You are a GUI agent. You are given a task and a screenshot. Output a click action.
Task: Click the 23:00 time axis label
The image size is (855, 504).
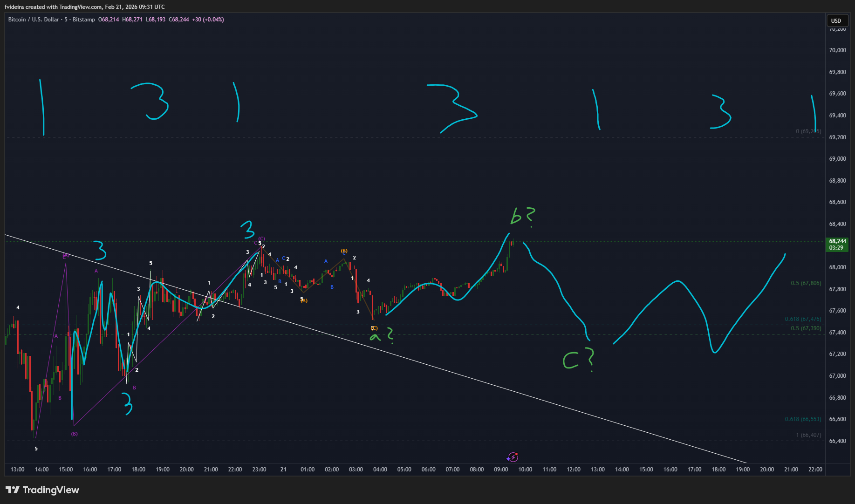tap(259, 470)
